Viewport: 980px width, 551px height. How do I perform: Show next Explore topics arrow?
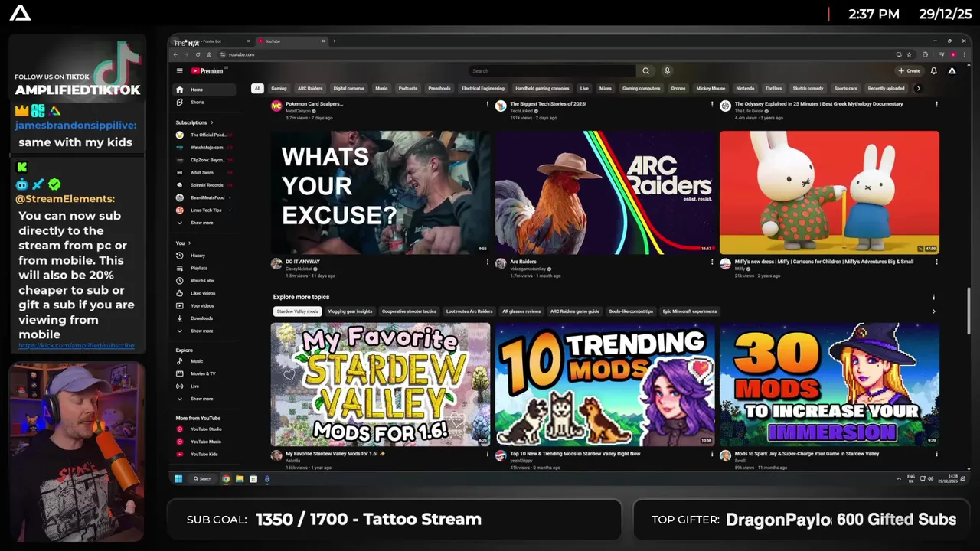[x=933, y=311]
